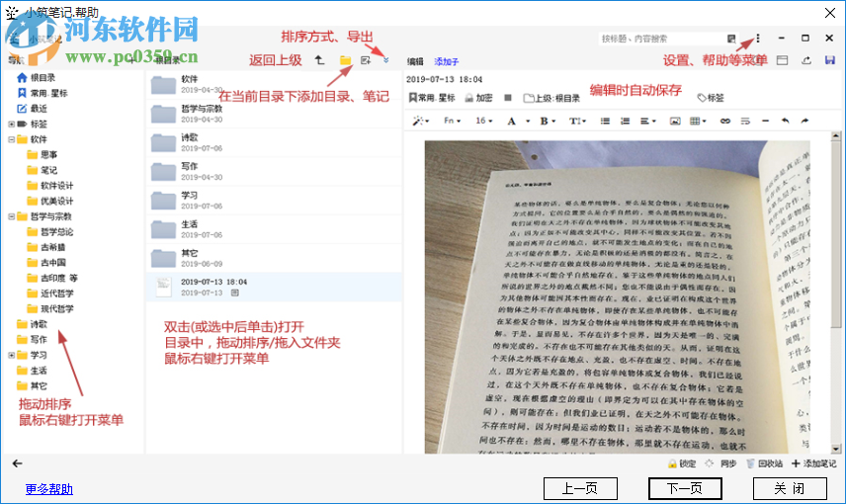Image resolution: width=846 pixels, height=504 pixels.
Task: Click the search icon in the search box
Action: 731,39
